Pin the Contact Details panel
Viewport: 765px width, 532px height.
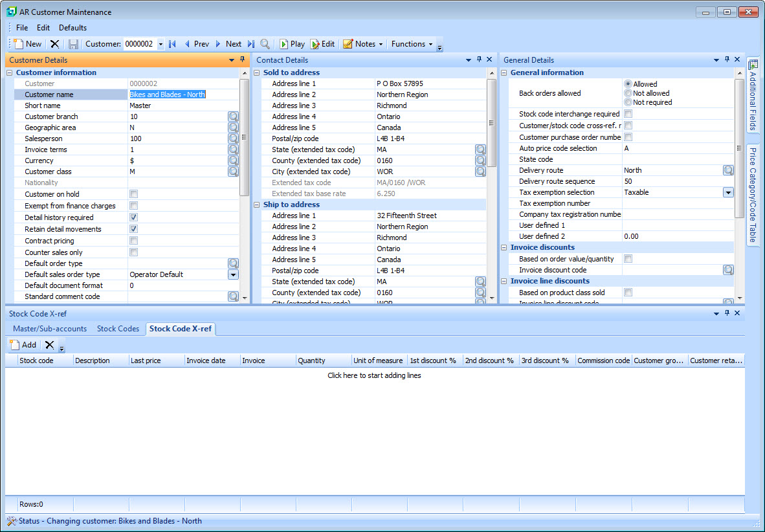(479, 60)
